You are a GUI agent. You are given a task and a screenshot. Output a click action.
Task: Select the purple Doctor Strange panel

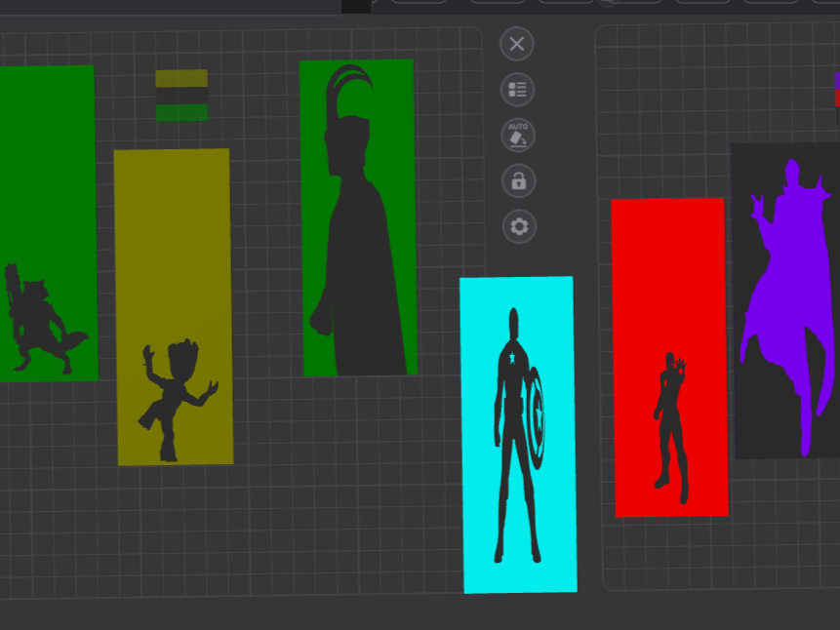786,301
